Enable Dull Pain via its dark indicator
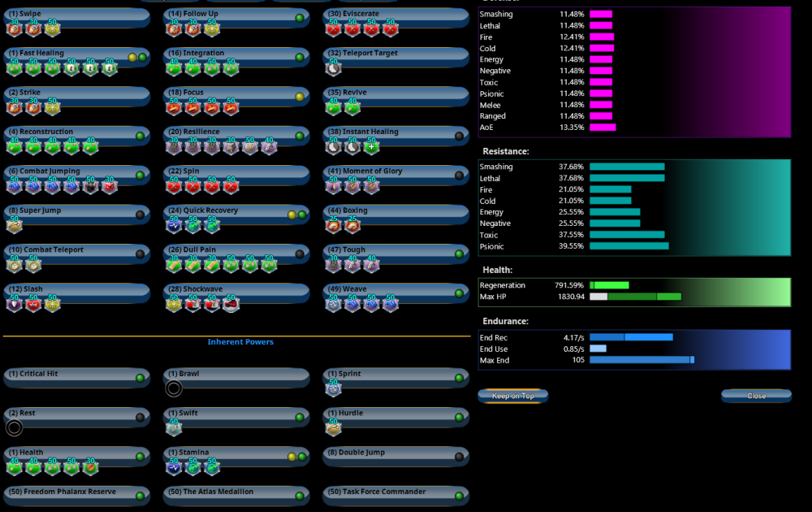Image resolution: width=812 pixels, height=512 pixels. 300,254
